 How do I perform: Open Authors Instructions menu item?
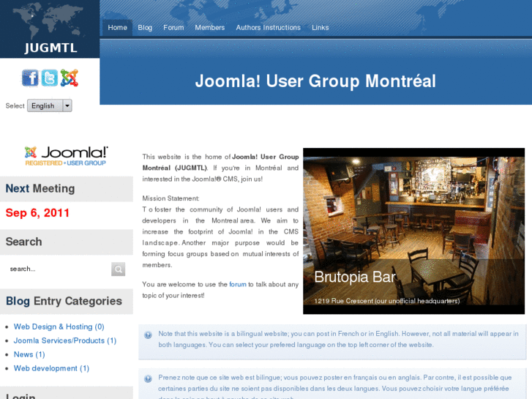click(268, 28)
